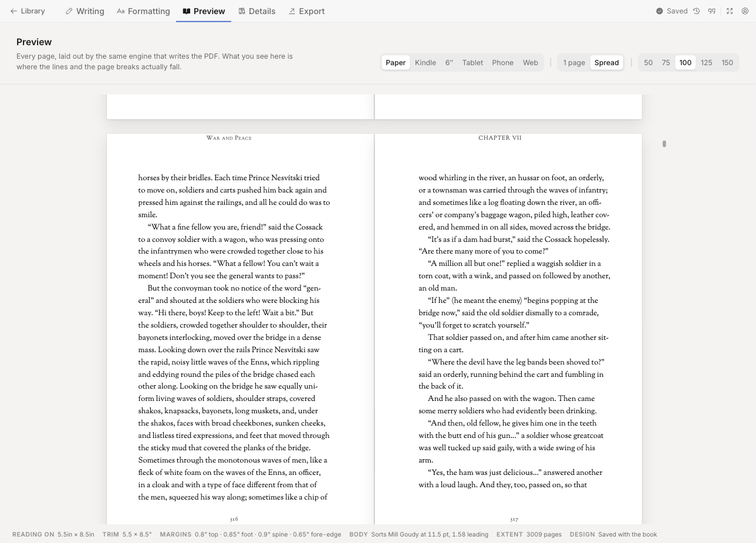Show a single page with 1 page
The height and width of the screenshot is (543, 756).
[574, 63]
